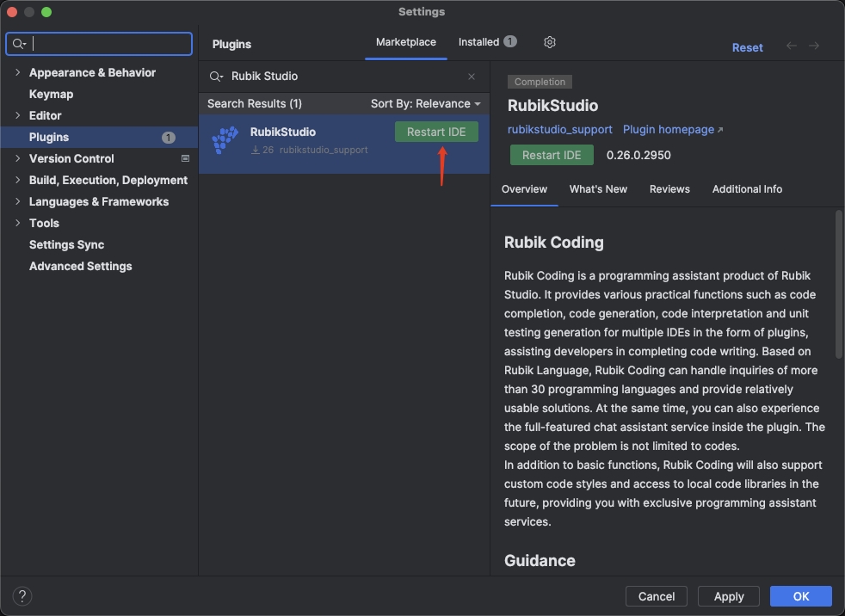The height and width of the screenshot is (616, 845).
Task: Clear the Rubik Studio plugin search
Action: coord(472,77)
